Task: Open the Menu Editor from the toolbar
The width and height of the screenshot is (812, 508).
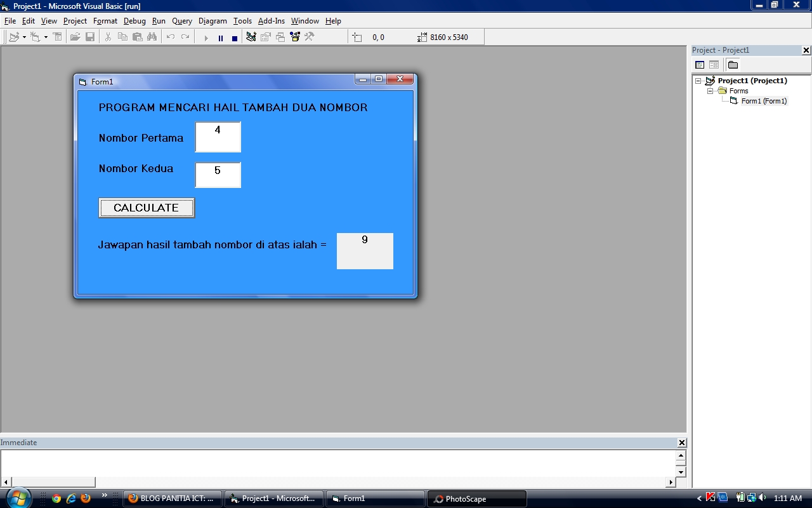Action: 58,37
